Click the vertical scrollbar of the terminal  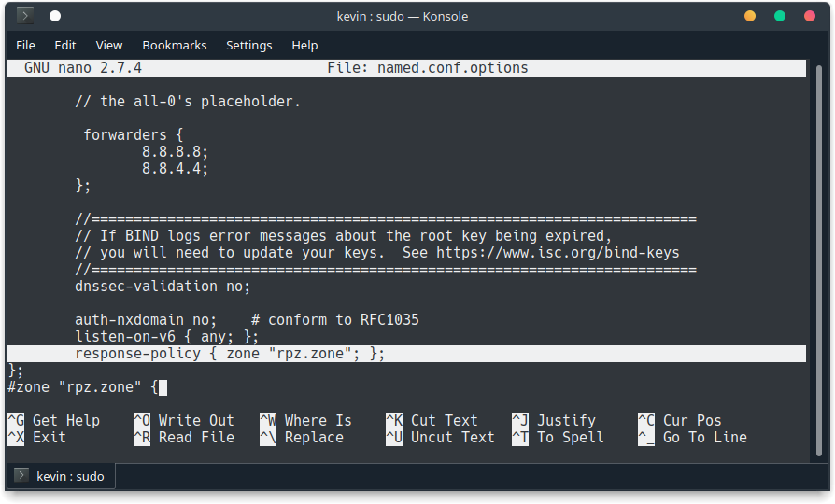(819, 260)
